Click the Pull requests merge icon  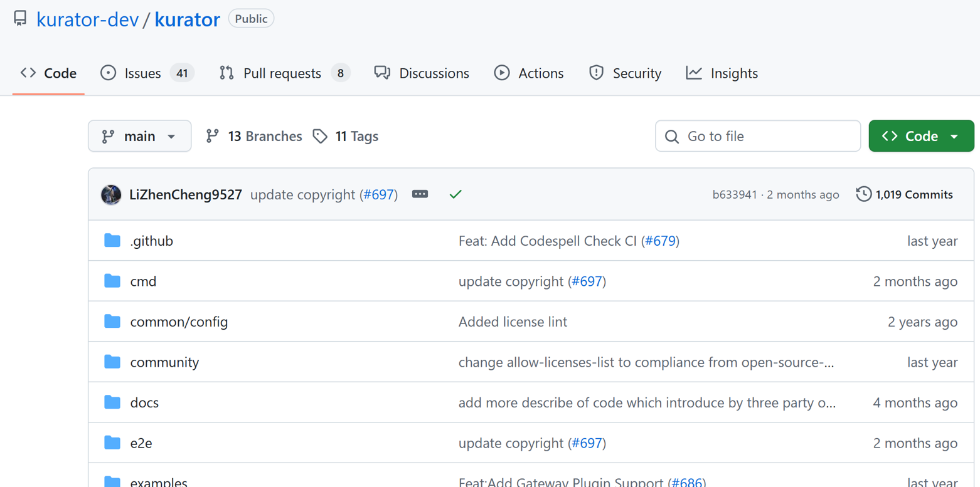226,73
